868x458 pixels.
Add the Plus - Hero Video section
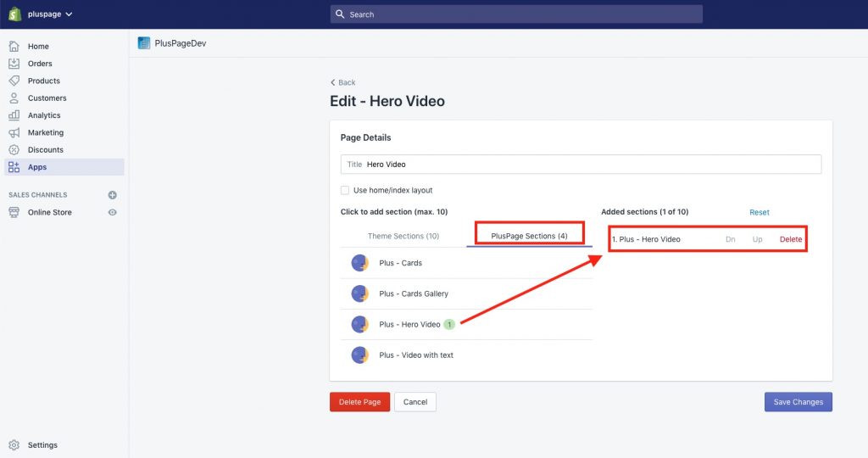(x=467, y=325)
